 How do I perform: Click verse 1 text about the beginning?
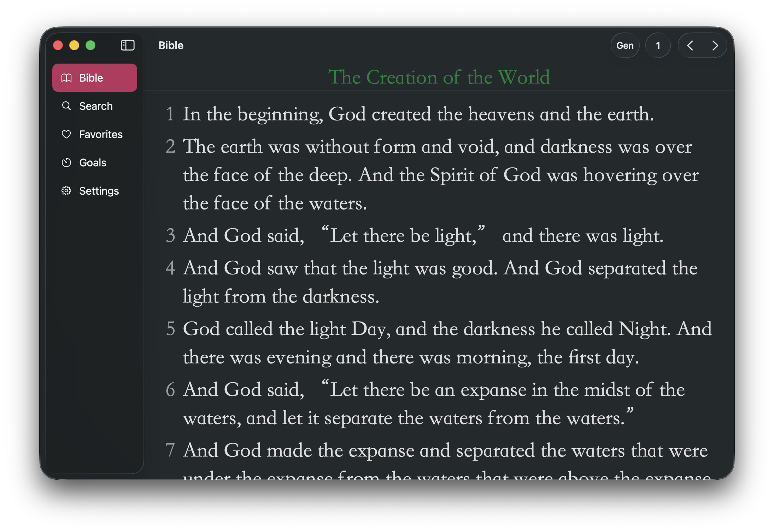(x=418, y=114)
